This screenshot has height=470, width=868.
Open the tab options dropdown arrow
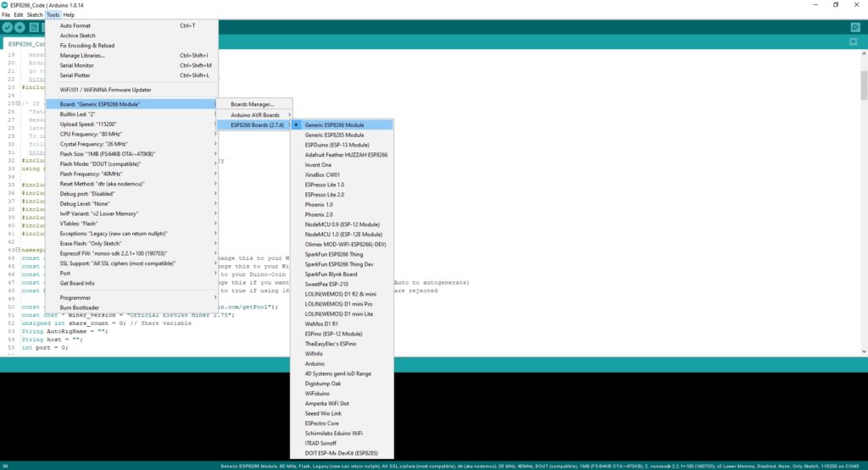click(853, 42)
